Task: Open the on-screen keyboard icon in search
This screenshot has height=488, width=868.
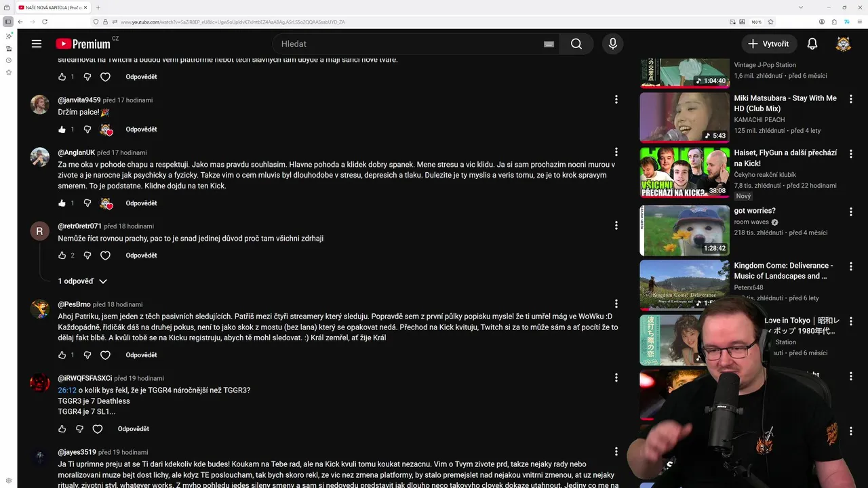Action: coord(549,44)
